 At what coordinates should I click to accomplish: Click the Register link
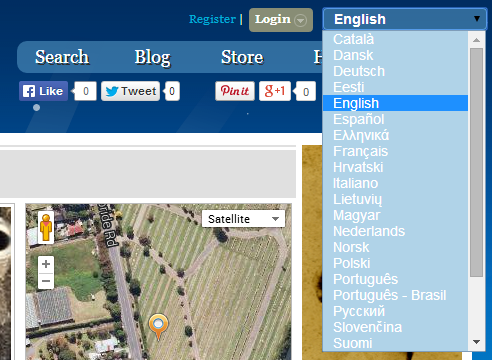212,19
